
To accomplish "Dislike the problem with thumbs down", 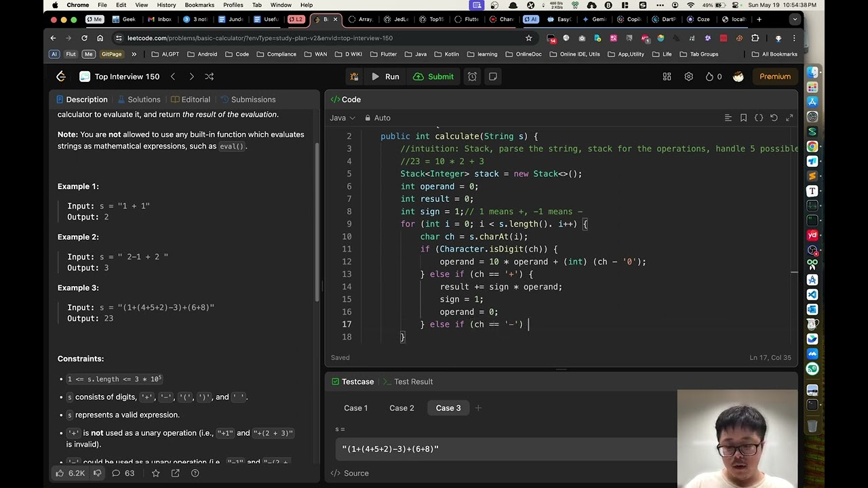I will pyautogui.click(x=97, y=473).
